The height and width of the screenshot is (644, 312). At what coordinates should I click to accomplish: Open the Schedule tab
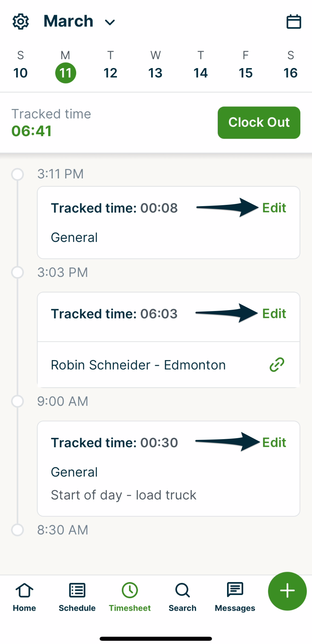(x=77, y=597)
